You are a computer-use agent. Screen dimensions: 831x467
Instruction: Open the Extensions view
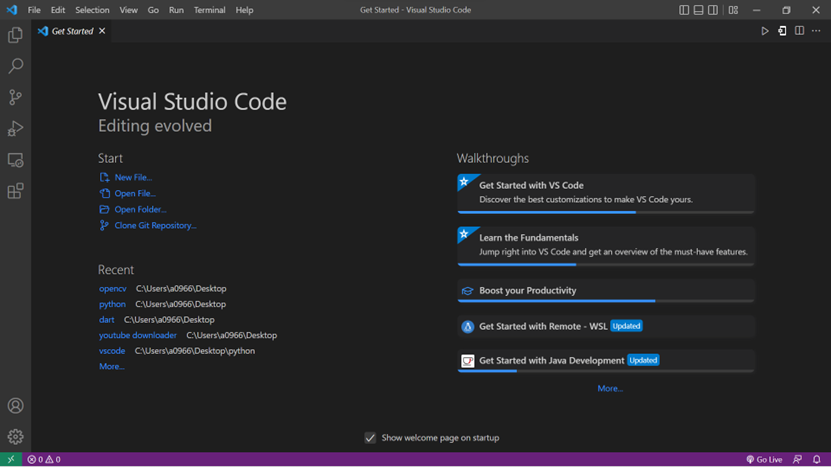[x=15, y=191]
